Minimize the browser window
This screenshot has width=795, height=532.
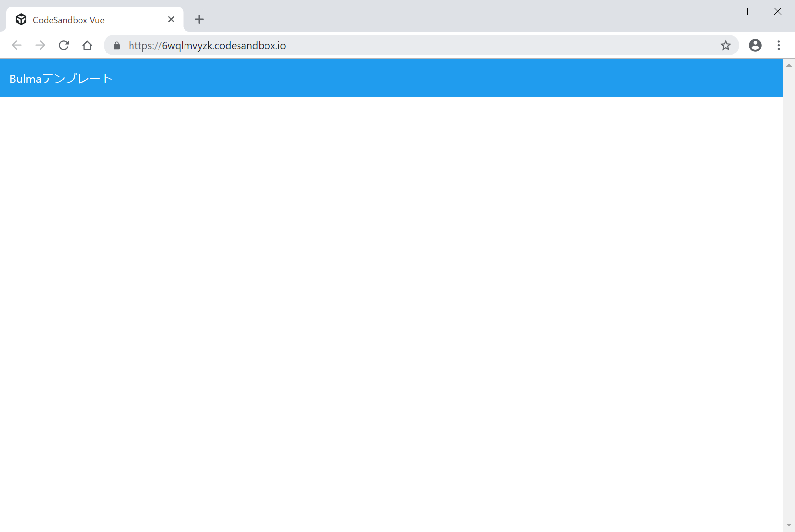710,12
